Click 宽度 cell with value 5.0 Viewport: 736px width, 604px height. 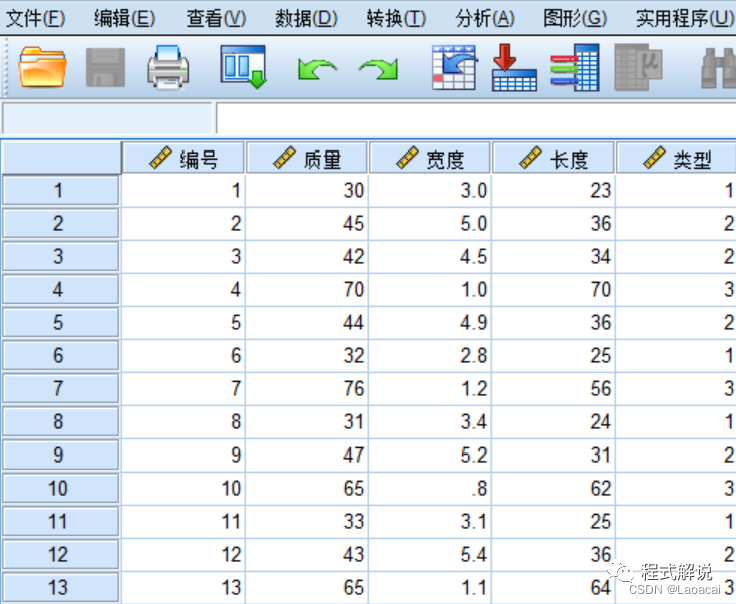coord(430,223)
